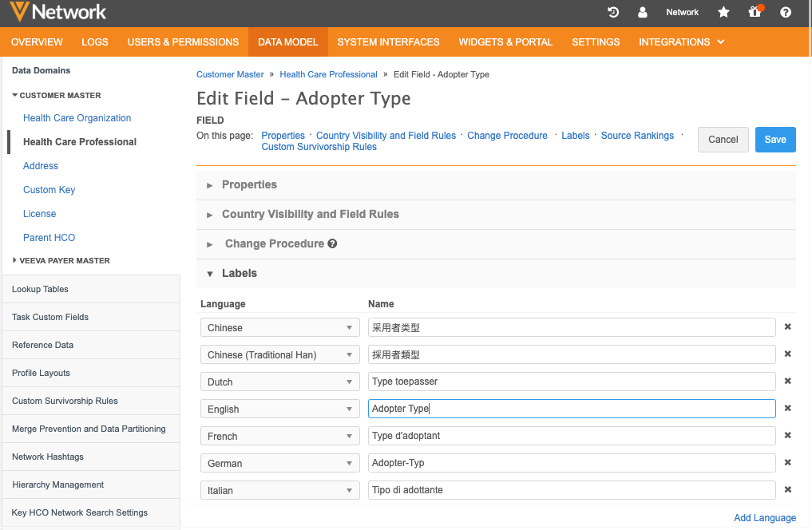Click the Save button
Viewport: 812px width, 530px height.
(775, 140)
